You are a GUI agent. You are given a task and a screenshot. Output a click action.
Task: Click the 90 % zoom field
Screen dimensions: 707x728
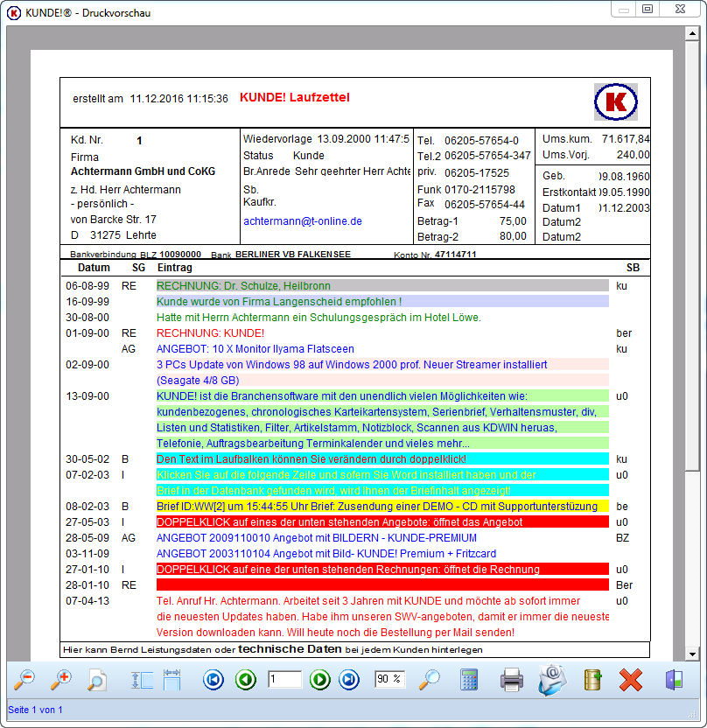(390, 679)
